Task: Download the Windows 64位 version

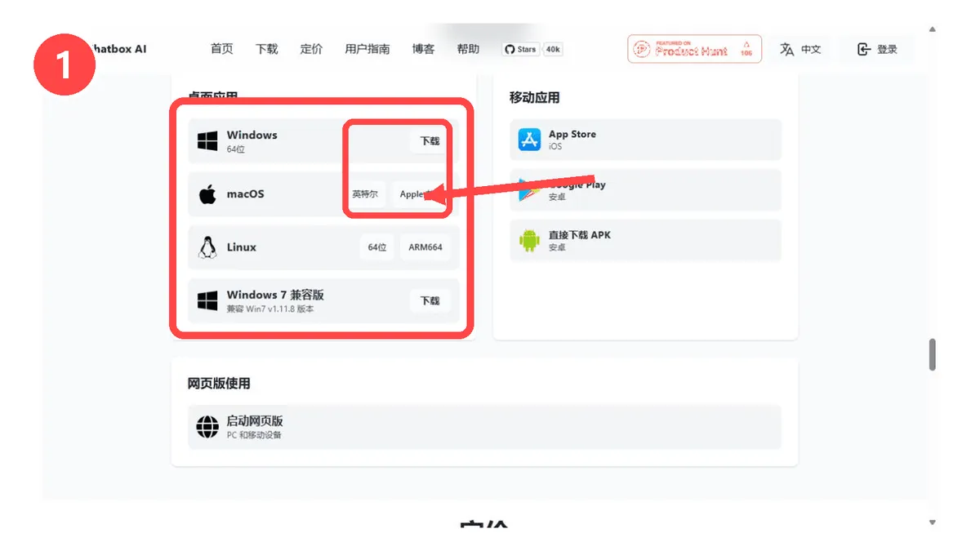Action: click(x=430, y=141)
